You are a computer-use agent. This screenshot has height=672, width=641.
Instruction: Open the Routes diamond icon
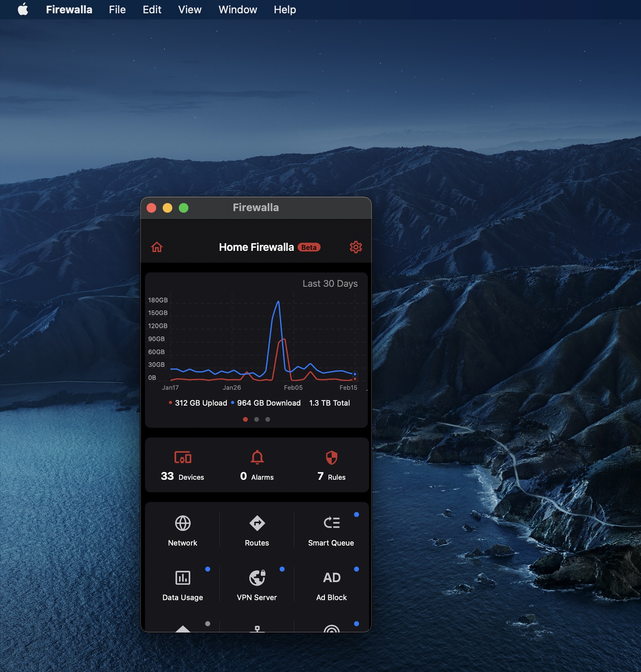click(257, 523)
